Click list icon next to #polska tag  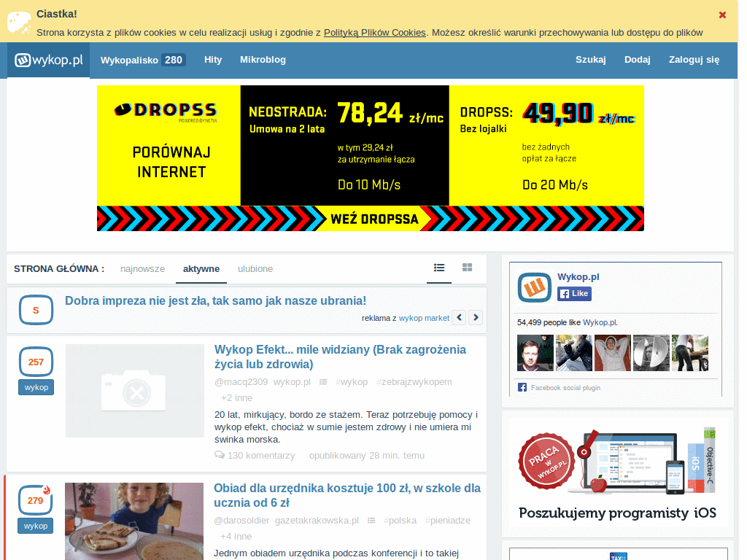(x=371, y=521)
